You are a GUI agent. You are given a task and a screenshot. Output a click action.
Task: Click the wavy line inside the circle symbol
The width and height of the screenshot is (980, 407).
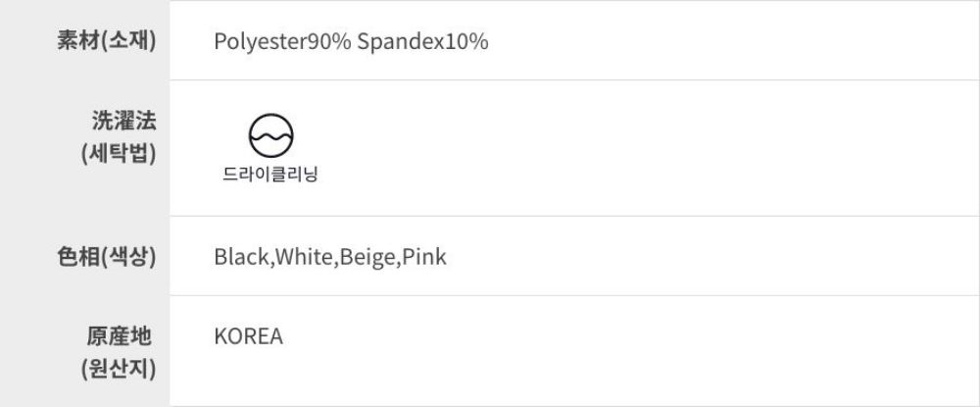click(270, 134)
